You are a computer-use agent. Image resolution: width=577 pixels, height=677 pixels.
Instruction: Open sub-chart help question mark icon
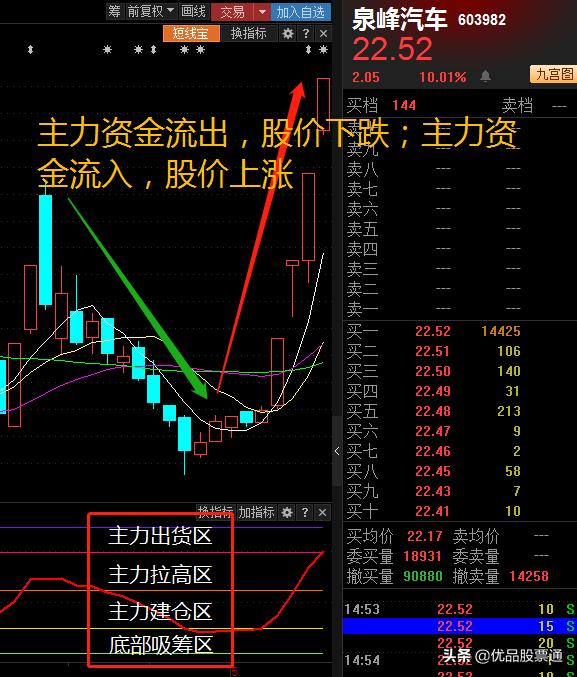click(x=305, y=512)
